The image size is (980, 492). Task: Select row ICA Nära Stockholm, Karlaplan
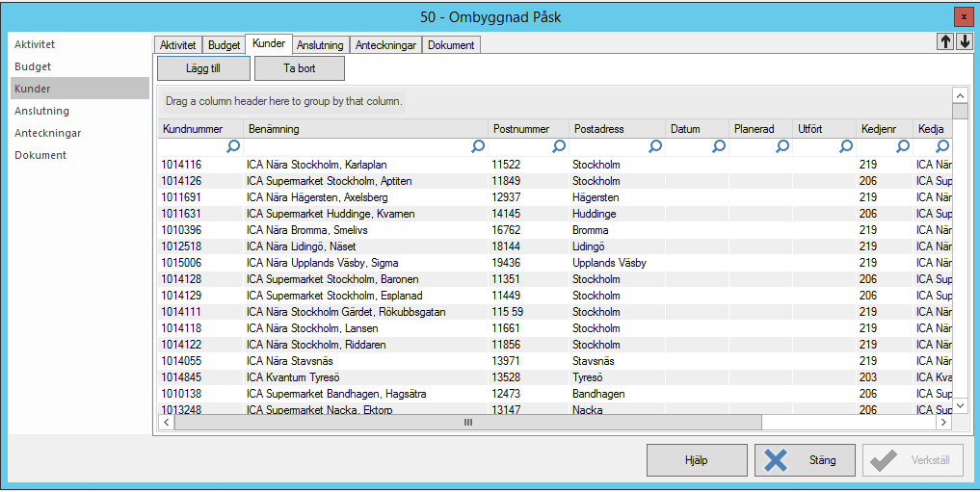point(555,165)
